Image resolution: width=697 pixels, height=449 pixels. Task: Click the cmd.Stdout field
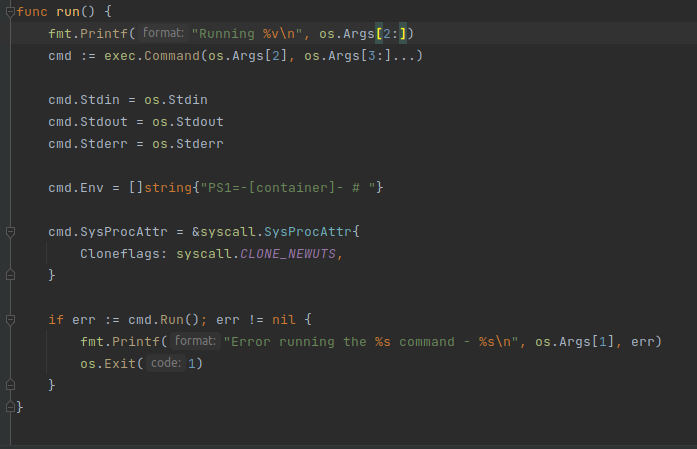tap(88, 122)
